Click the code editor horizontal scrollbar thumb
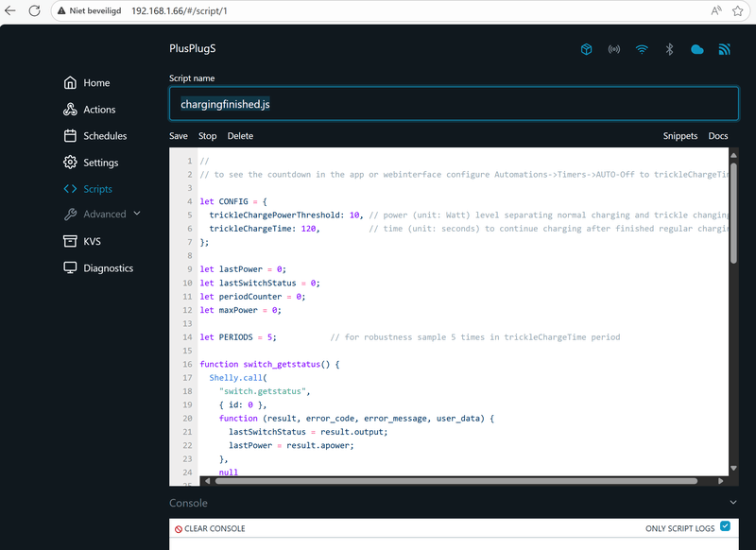This screenshot has height=550, width=756. click(x=456, y=481)
